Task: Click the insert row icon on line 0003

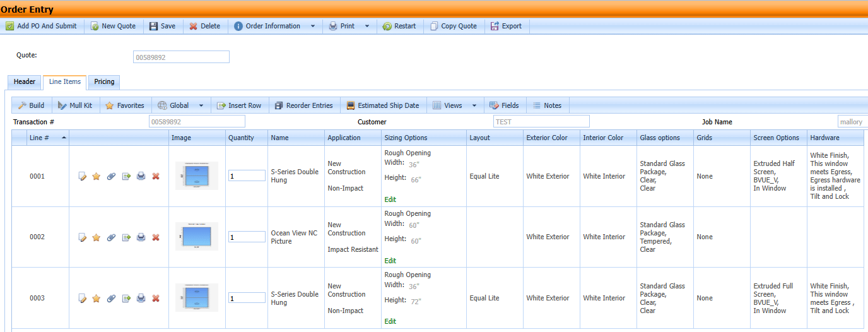Action: coord(126,299)
